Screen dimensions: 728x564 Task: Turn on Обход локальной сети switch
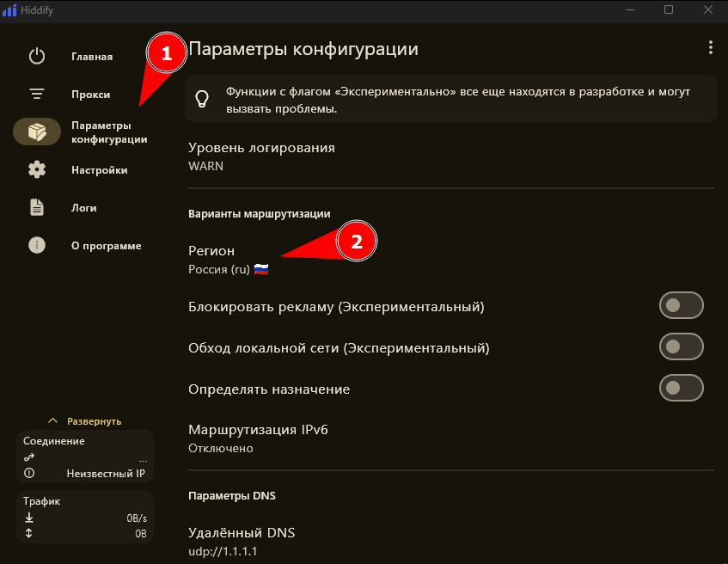681,346
